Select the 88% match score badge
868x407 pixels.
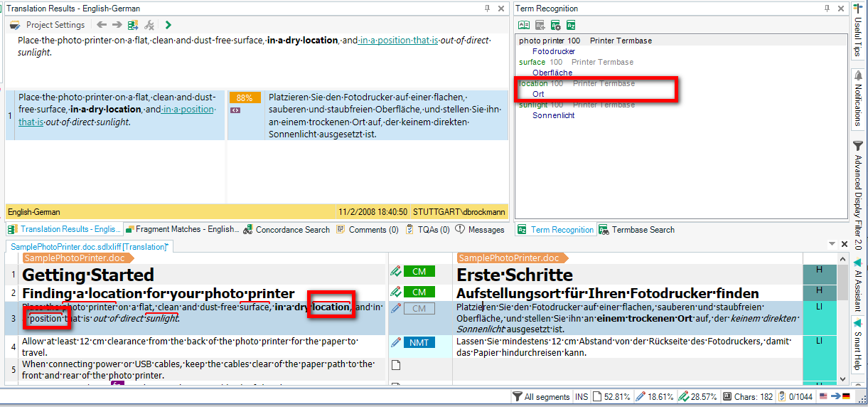[x=245, y=97]
